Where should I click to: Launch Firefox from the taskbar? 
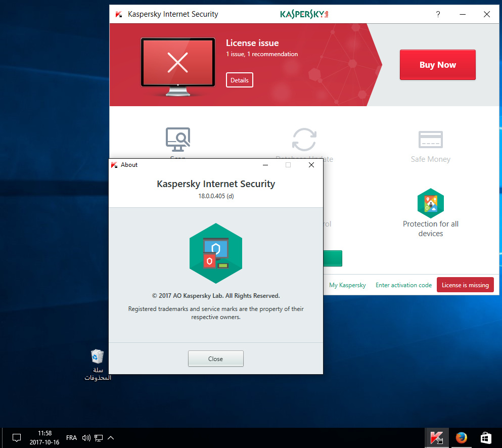click(462, 438)
